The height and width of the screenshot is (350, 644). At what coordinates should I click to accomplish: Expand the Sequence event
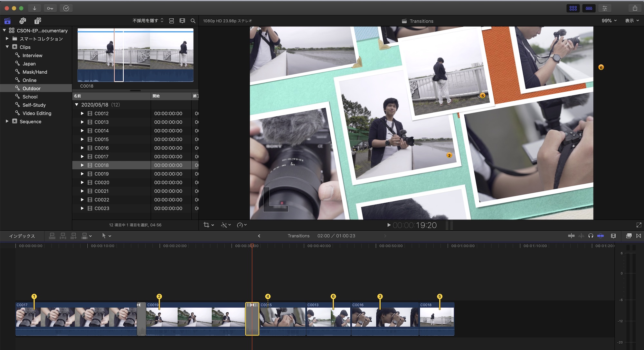click(7, 121)
